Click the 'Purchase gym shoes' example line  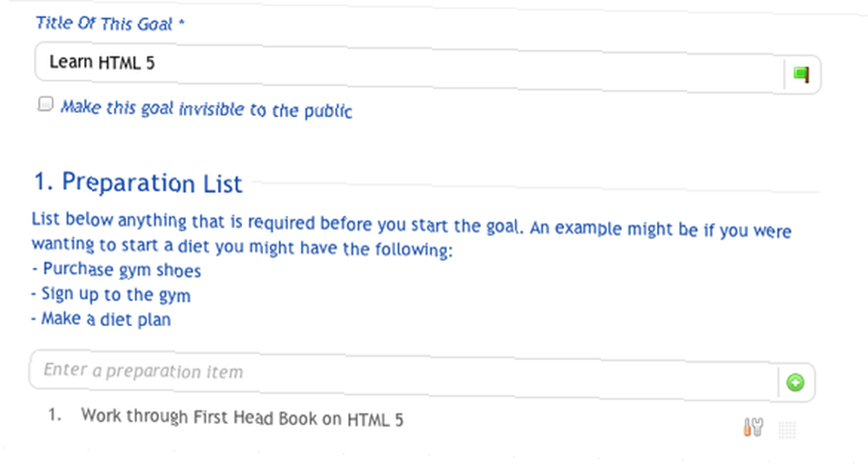coord(116,270)
